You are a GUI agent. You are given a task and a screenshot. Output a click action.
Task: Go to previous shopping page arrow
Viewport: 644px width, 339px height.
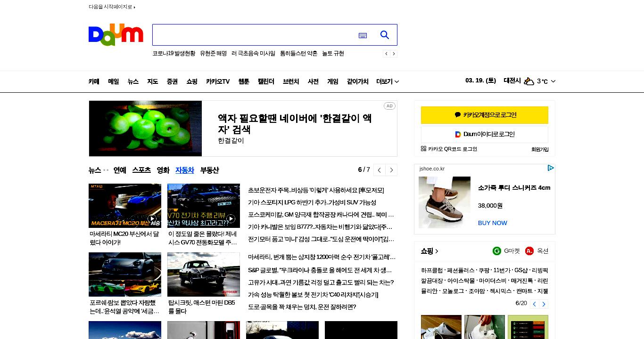[535, 304]
